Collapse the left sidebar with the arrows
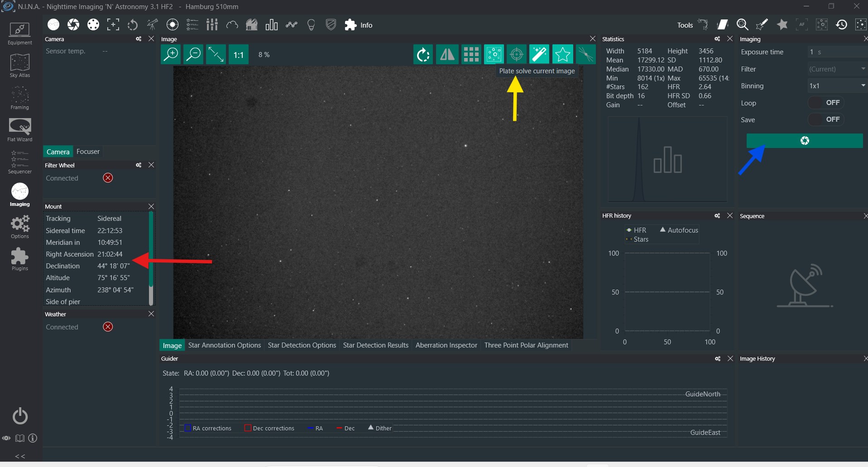 point(20,456)
